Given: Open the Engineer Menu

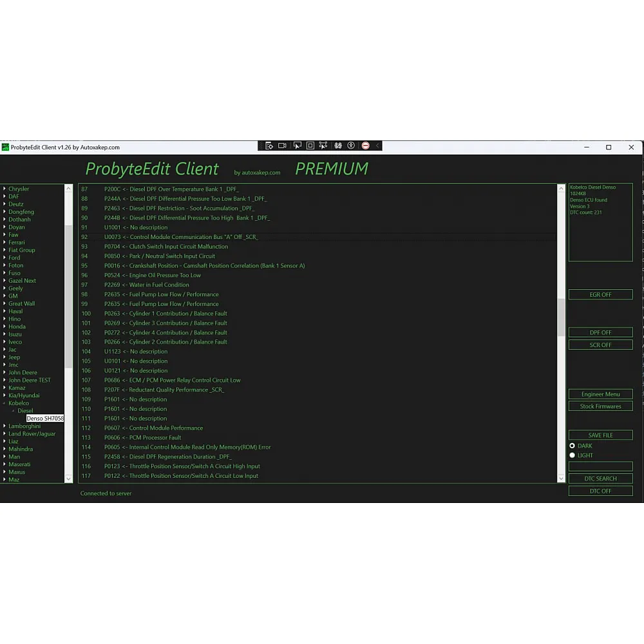Looking at the screenshot, I should [600, 394].
